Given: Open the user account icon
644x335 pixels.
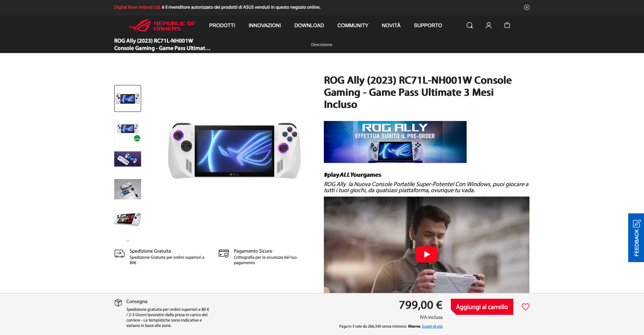Looking at the screenshot, I should [x=488, y=25].
